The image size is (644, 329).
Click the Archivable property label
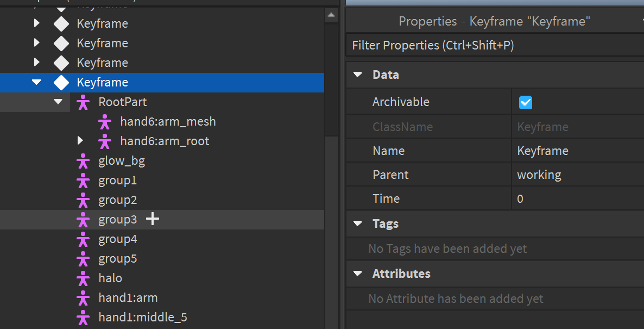400,102
